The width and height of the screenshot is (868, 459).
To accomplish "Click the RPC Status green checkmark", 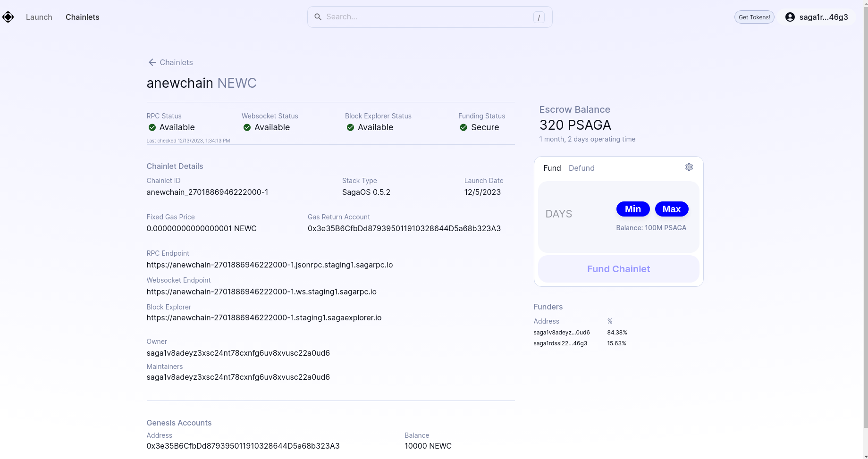I will [x=152, y=127].
